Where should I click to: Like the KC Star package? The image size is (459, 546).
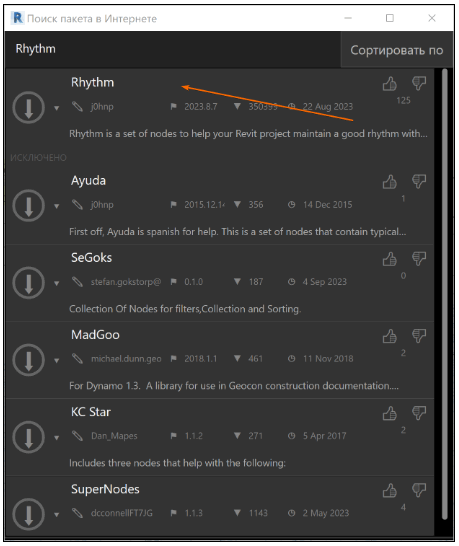(x=390, y=413)
